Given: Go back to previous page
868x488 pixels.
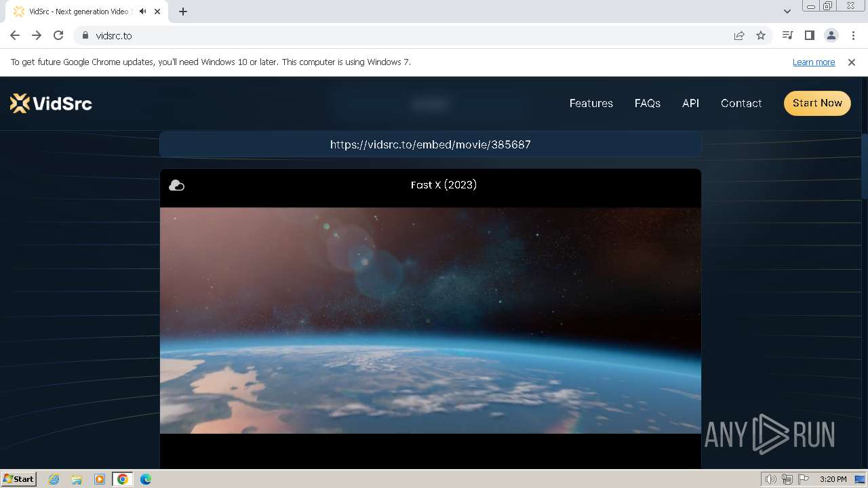Looking at the screenshot, I should [15, 35].
